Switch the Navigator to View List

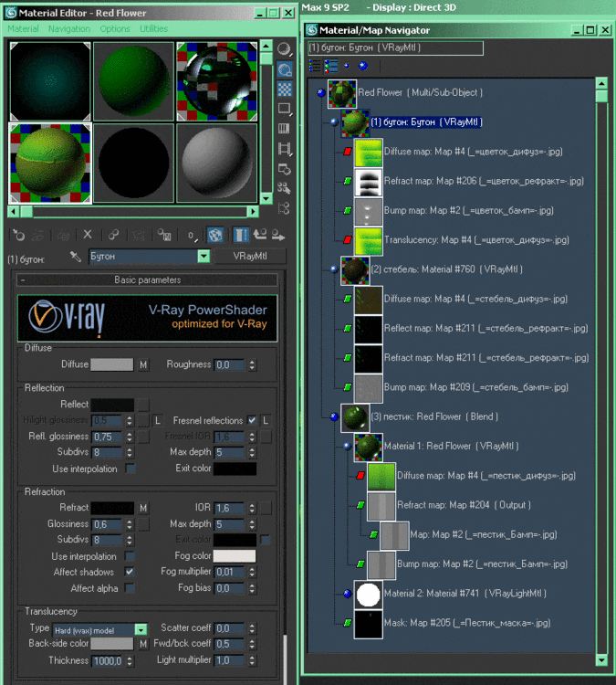(x=315, y=66)
